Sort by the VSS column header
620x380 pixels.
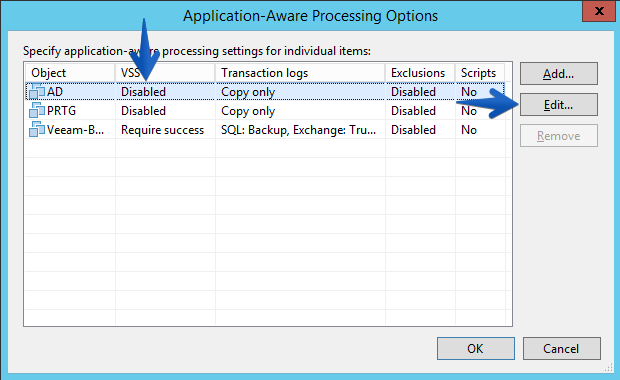tap(165, 73)
